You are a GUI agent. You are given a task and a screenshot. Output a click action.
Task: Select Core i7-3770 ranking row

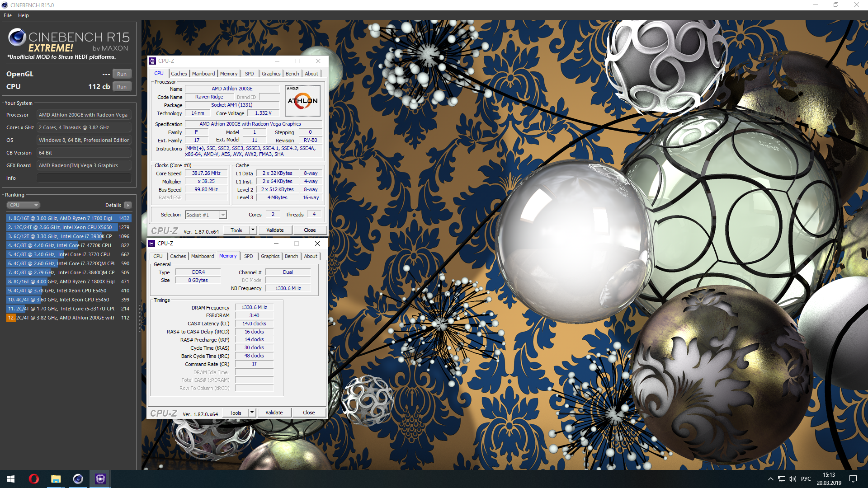69,254
